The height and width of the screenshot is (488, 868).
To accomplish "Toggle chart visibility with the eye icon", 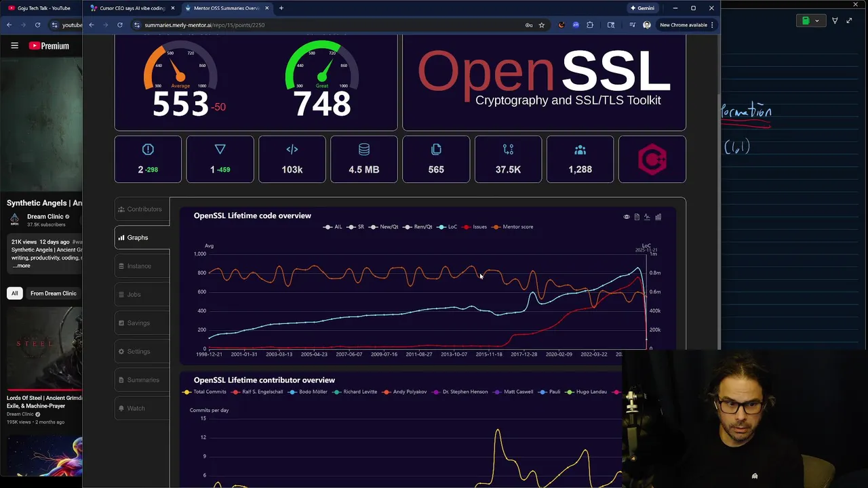I will [x=627, y=217].
